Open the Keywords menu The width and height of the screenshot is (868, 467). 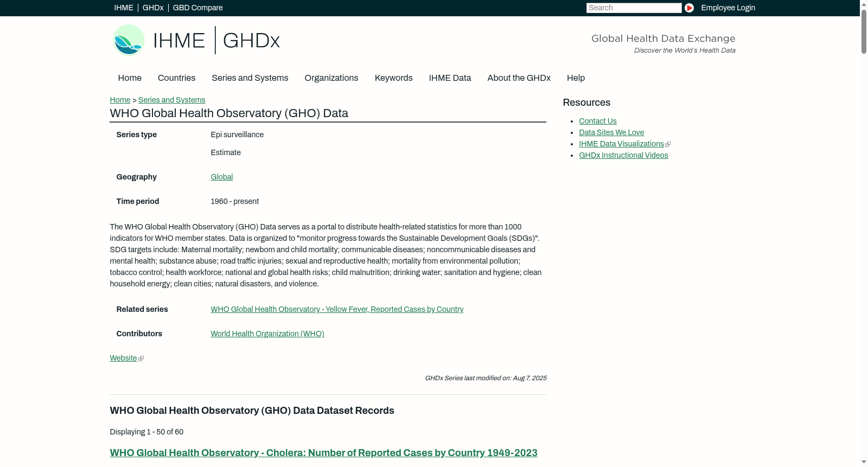pyautogui.click(x=393, y=78)
